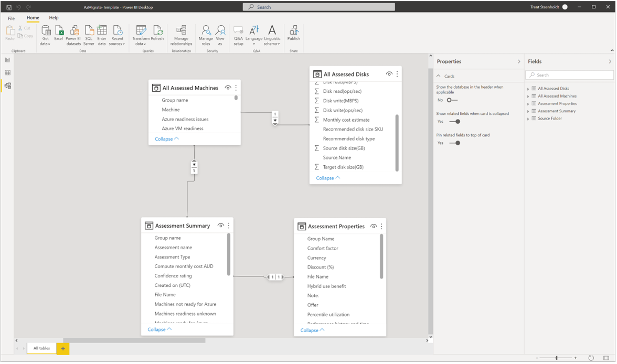Image resolution: width=617 pixels, height=364 pixels.
Task: Refresh the data model
Action: click(157, 33)
